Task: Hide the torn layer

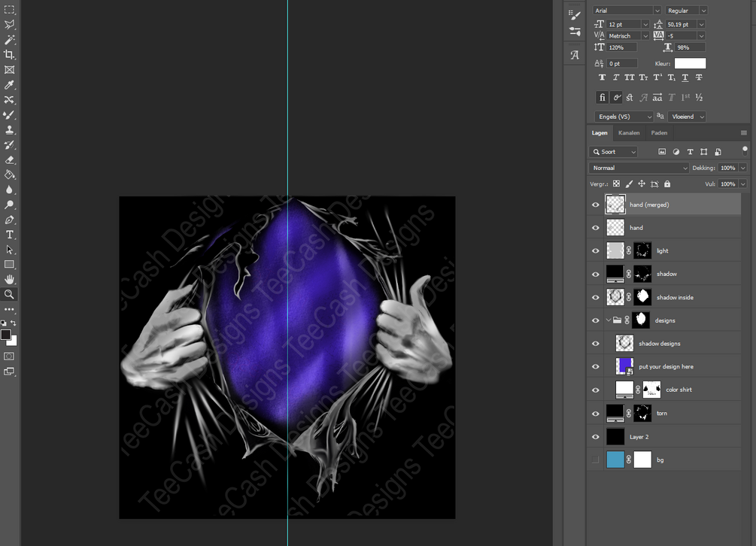Action: pos(596,414)
